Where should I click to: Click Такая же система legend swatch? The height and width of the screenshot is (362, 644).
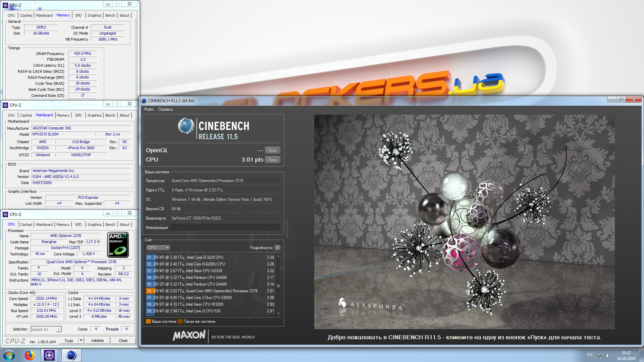click(x=180, y=321)
